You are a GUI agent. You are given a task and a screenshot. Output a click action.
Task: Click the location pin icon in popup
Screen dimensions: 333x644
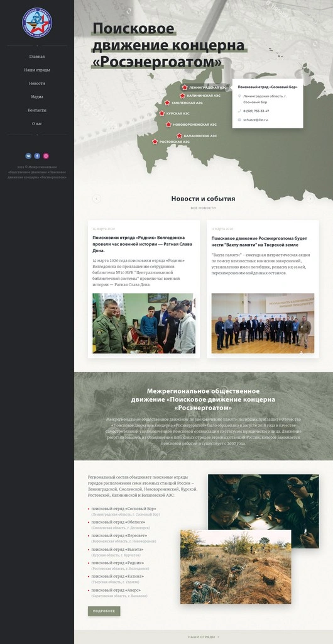tap(239, 96)
